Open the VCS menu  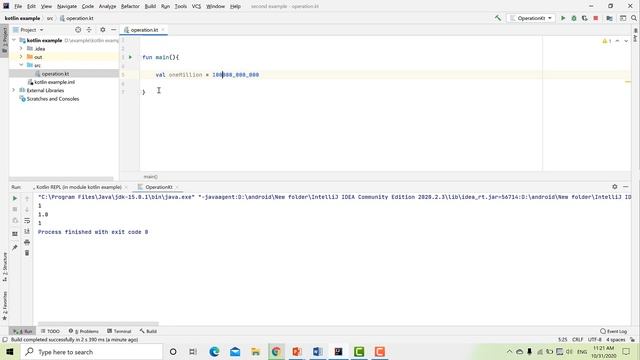click(x=196, y=6)
